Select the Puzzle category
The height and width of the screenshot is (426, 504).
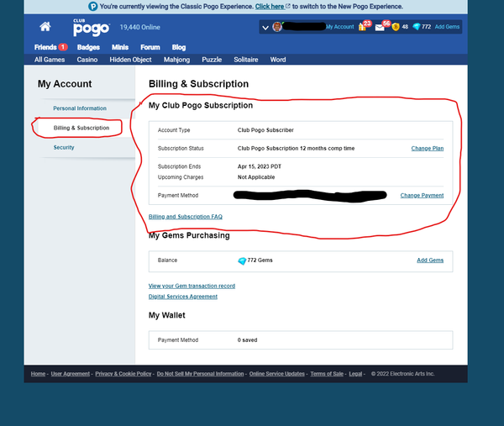pyautogui.click(x=212, y=60)
